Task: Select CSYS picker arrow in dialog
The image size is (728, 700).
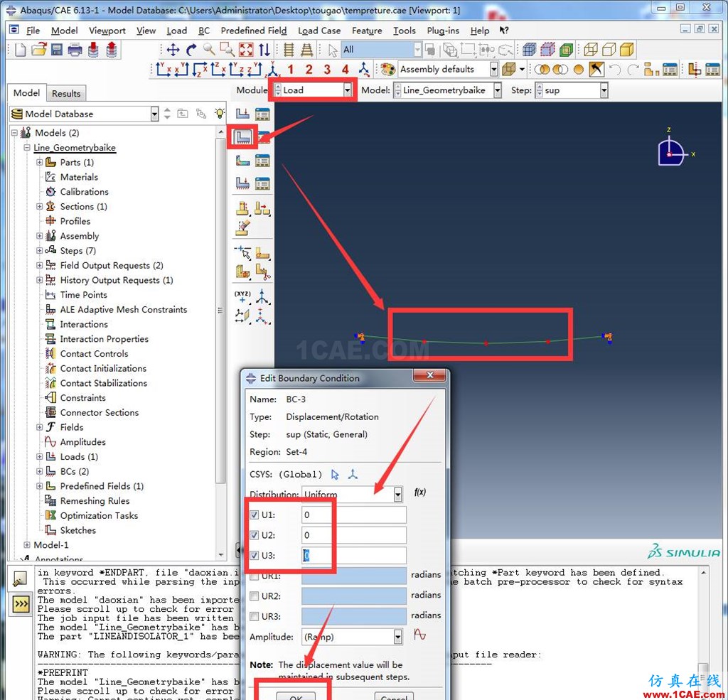Action: click(x=335, y=475)
